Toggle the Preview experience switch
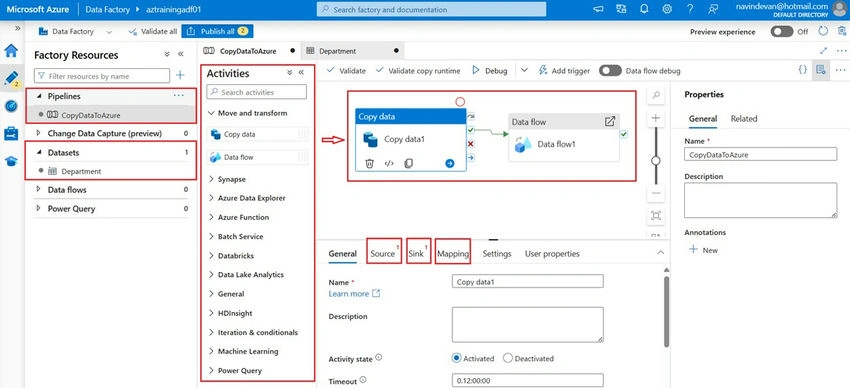 point(782,31)
